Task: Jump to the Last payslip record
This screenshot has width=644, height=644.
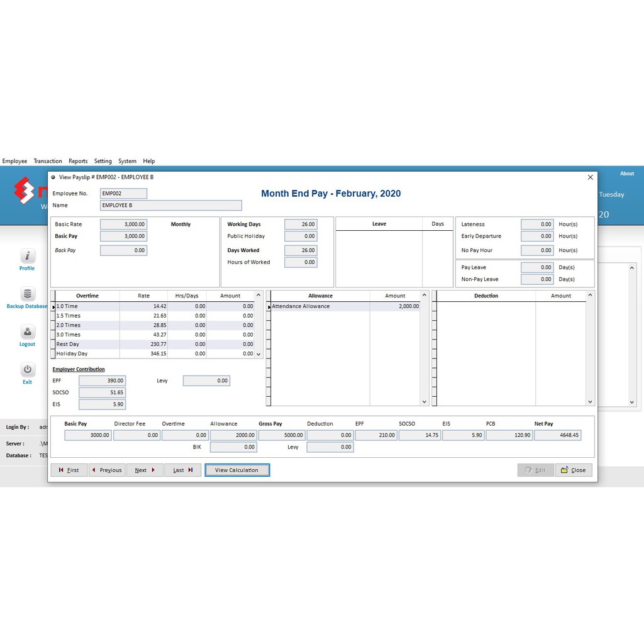Action: [x=182, y=470]
